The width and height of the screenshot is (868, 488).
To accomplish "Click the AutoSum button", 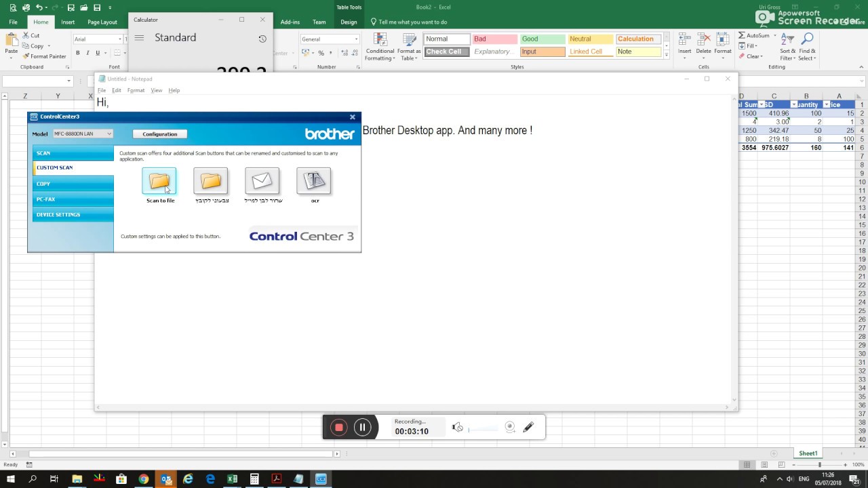I will 755,35.
